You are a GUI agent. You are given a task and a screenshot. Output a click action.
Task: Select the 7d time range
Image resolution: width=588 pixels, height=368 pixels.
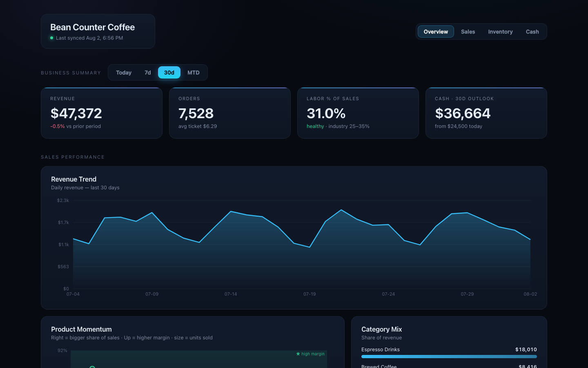(x=148, y=72)
